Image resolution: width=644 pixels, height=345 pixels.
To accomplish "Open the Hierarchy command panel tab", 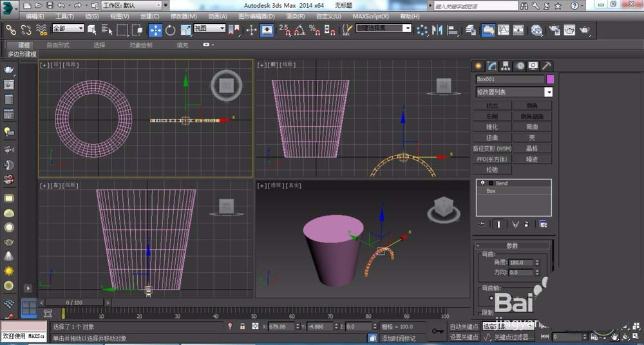I will point(506,66).
